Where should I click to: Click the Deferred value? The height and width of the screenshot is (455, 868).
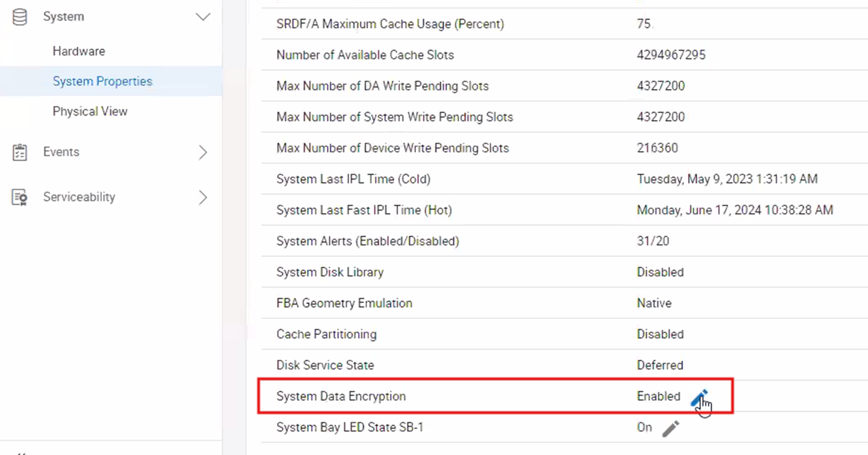pyautogui.click(x=660, y=365)
